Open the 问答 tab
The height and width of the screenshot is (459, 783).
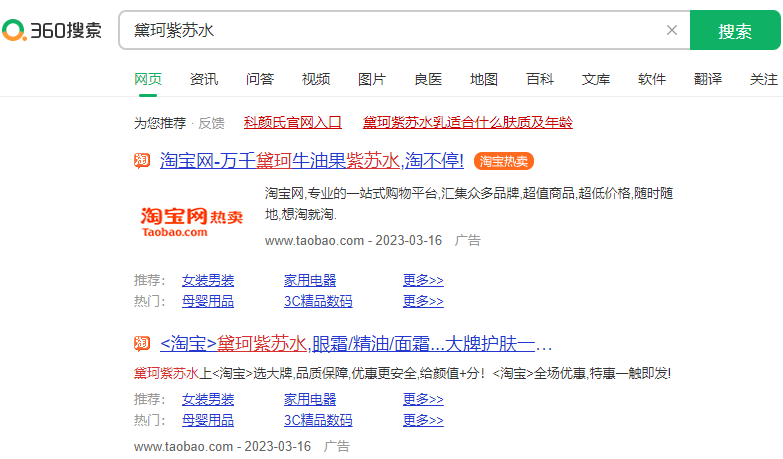pos(260,79)
